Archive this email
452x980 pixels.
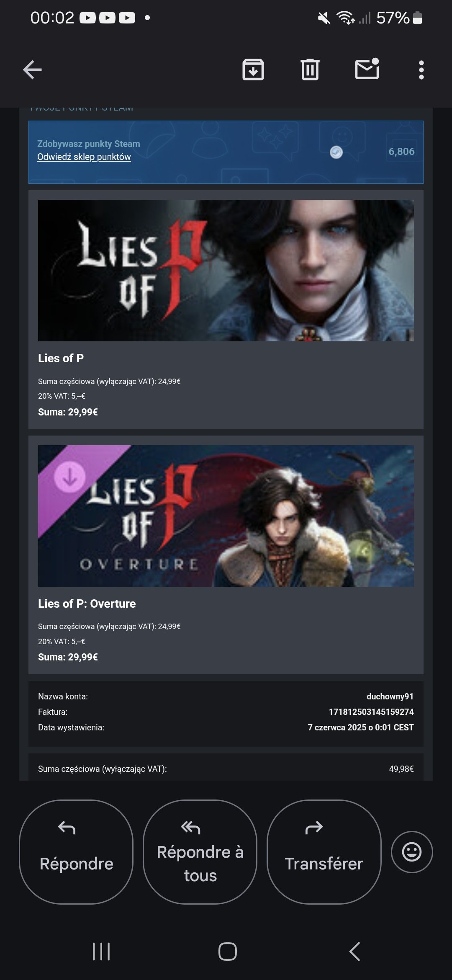pos(253,70)
